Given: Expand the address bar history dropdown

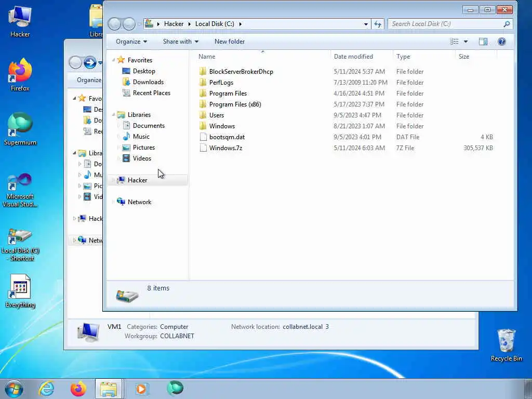Looking at the screenshot, I should click(x=365, y=24).
